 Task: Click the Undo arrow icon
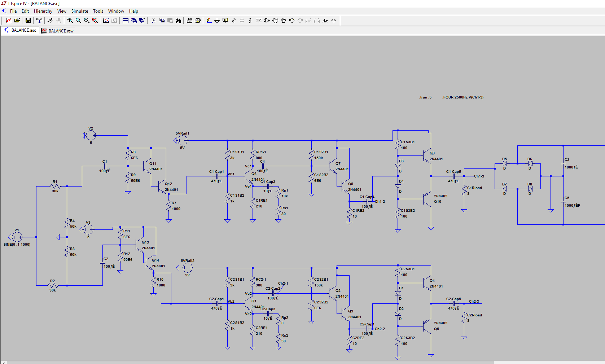(292, 21)
